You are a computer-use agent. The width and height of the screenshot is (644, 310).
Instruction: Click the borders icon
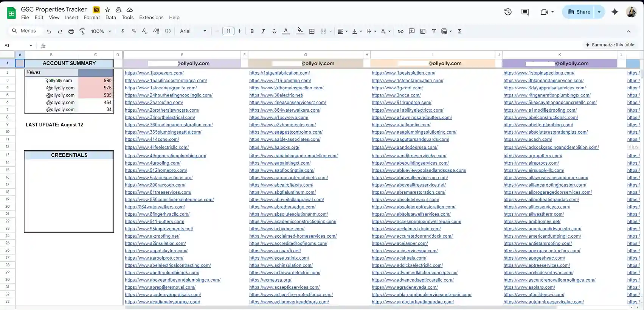pyautogui.click(x=312, y=31)
